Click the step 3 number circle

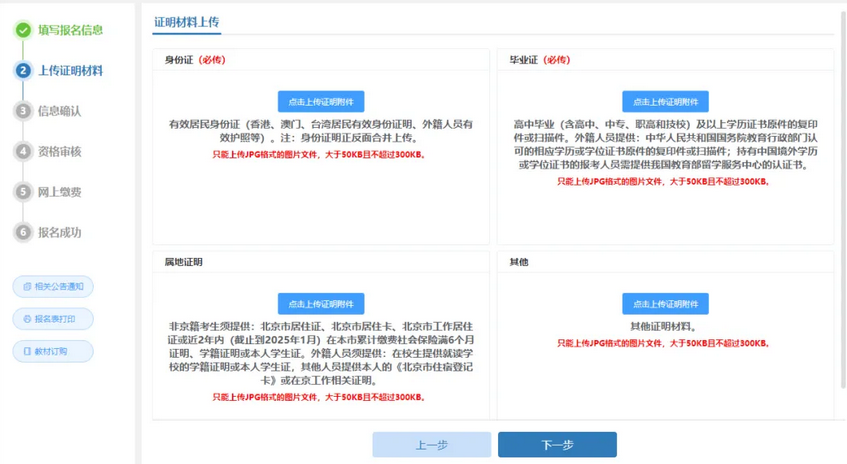[23, 111]
